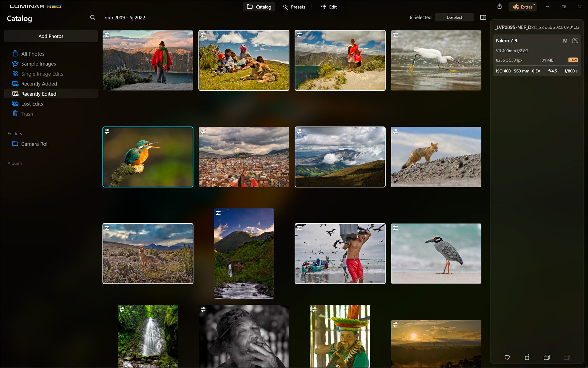Select woman and child by crater lake photo
The image size is (588, 368).
pos(340,60)
